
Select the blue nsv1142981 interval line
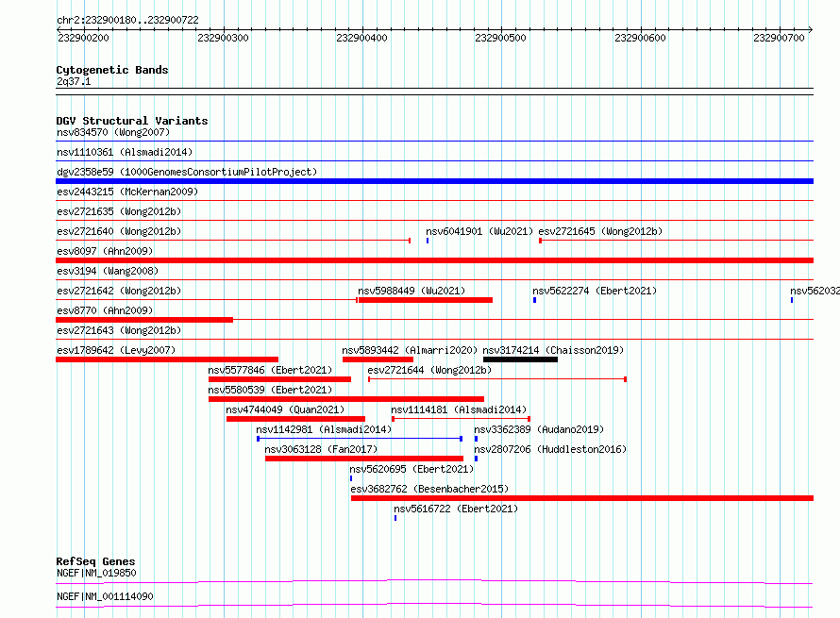(x=360, y=439)
